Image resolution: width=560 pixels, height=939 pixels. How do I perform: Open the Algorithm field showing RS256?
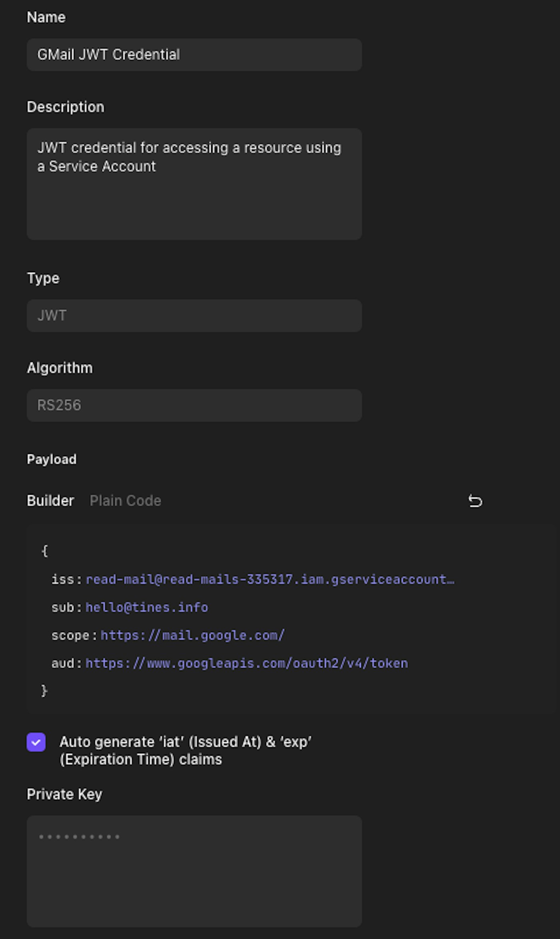[x=194, y=405]
